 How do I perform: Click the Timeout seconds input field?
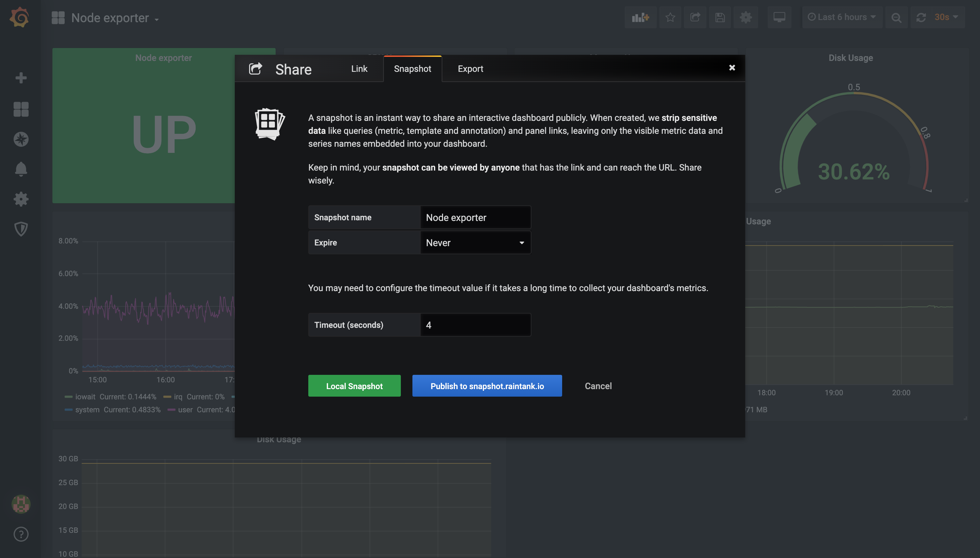(475, 325)
